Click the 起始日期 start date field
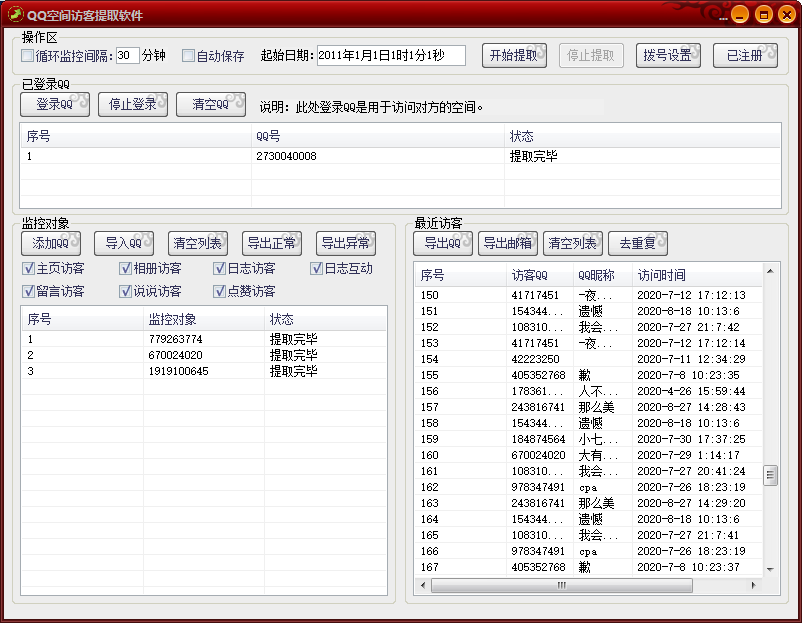 pos(390,55)
